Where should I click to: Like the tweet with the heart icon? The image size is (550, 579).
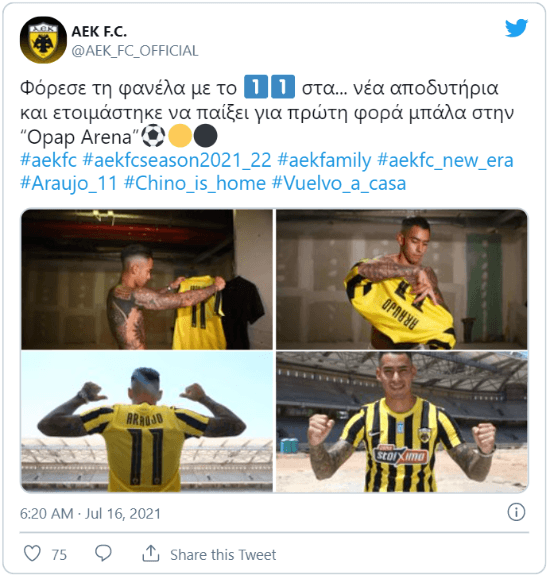(32, 554)
